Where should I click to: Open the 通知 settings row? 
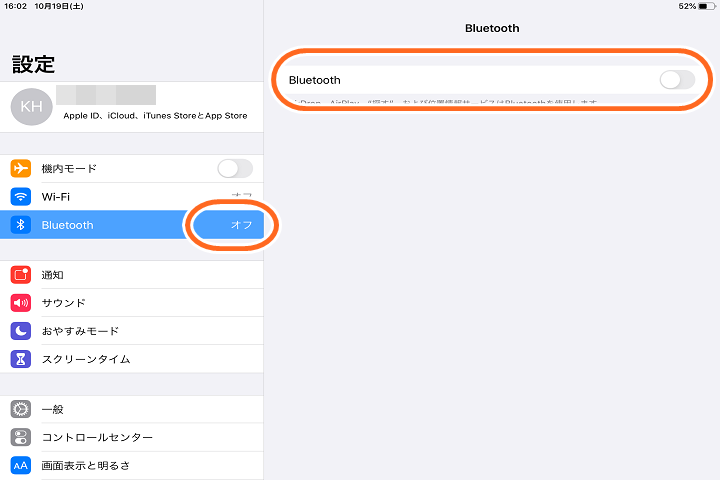(132, 275)
